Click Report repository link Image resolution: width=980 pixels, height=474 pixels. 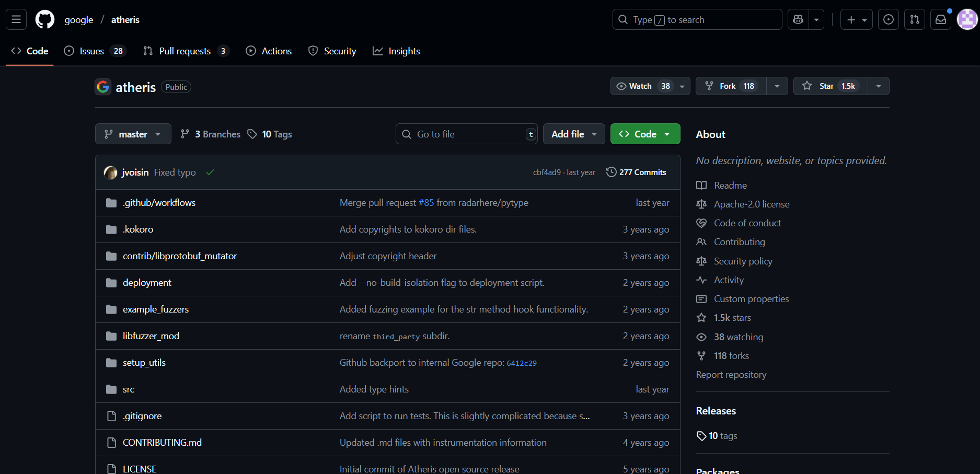pos(731,375)
